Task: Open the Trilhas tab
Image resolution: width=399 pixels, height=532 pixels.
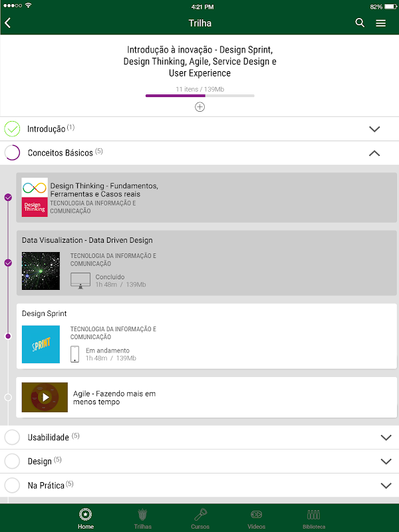Action: (x=142, y=517)
